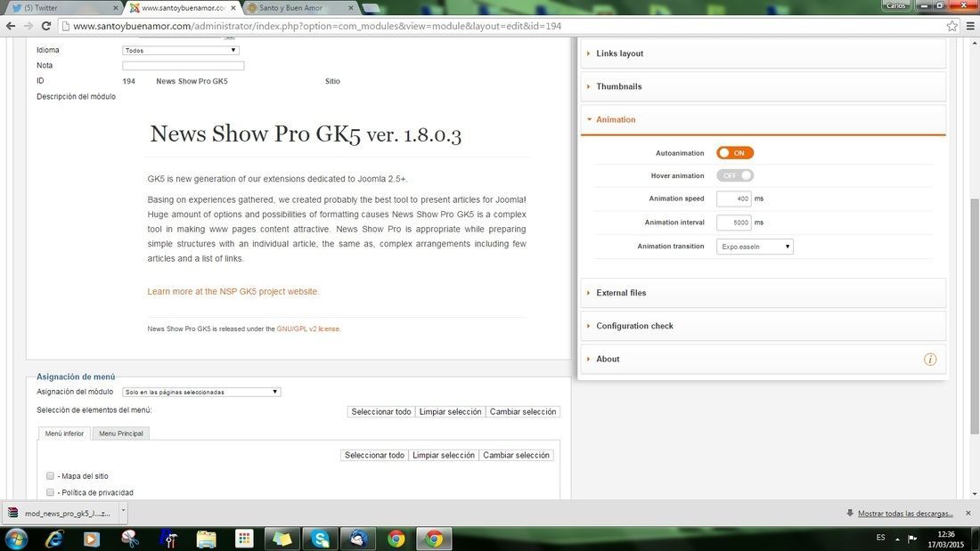Image resolution: width=980 pixels, height=551 pixels.
Task: Bookmark this page with the star icon
Action: pos(951,26)
